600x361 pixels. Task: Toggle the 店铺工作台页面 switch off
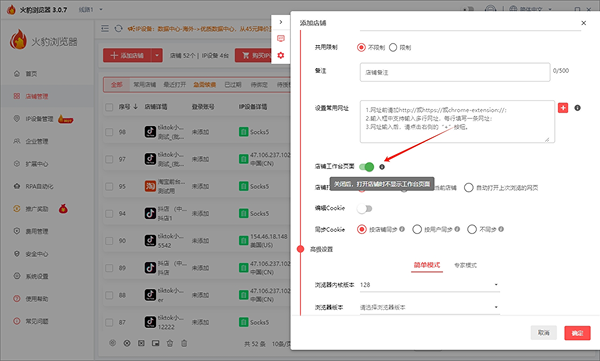(x=367, y=167)
